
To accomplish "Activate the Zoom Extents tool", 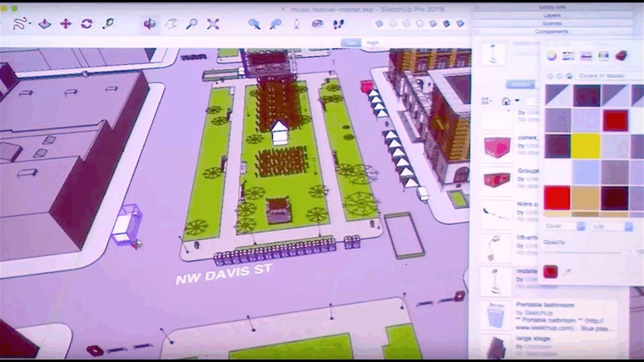I will (x=213, y=24).
